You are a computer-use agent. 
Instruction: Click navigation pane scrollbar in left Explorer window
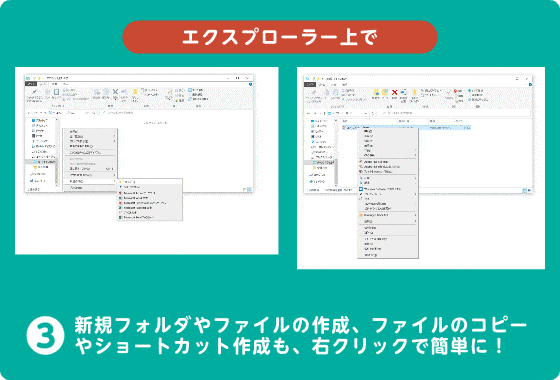click(57, 153)
